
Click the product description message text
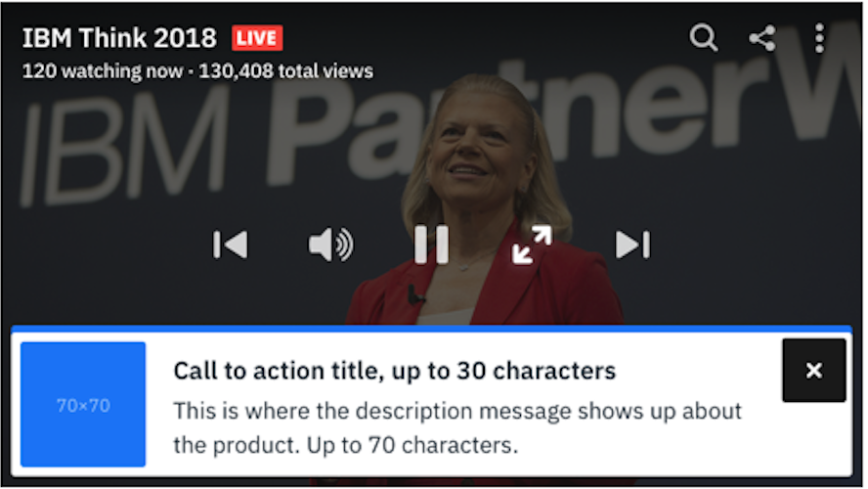click(457, 428)
